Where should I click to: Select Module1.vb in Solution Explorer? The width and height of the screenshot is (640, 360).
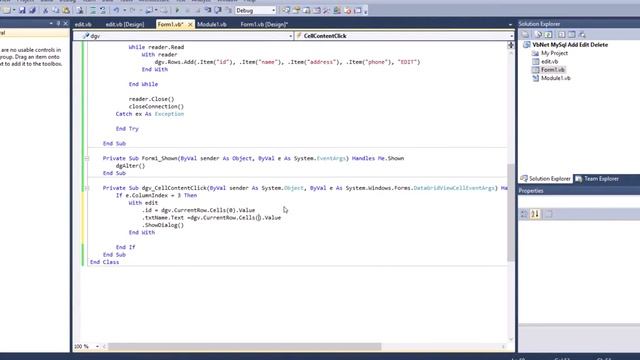556,78
